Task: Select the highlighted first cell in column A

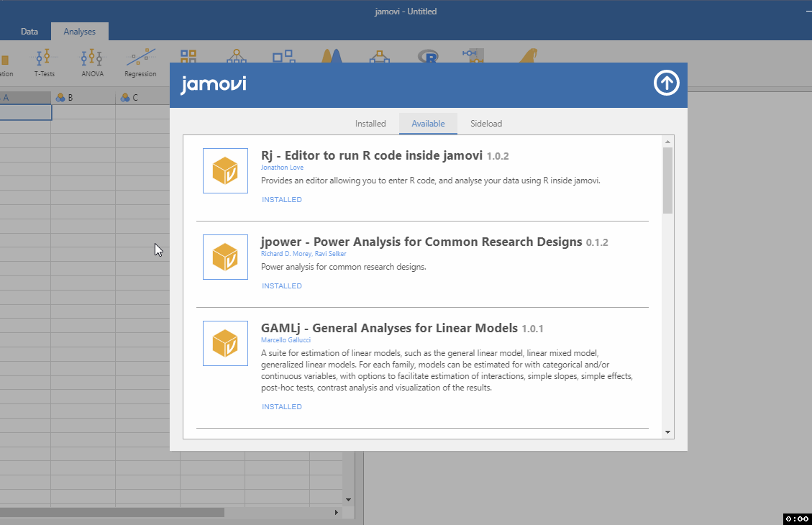Action: pyautogui.click(x=25, y=112)
